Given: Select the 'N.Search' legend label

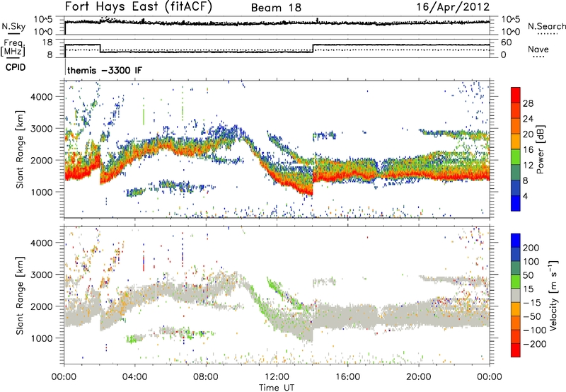Looking at the screenshot, I should [x=546, y=26].
